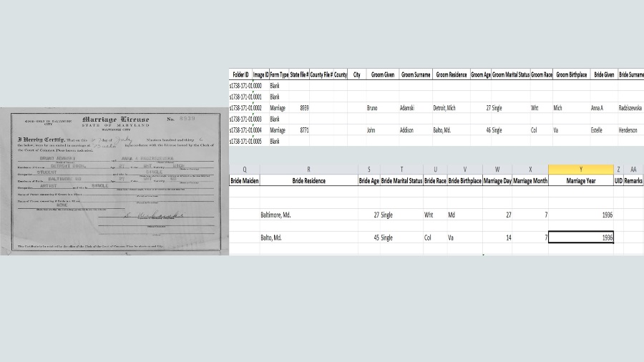The height and width of the screenshot is (362, 644).
Task: Click the Groom Surname column heading
Action: click(x=415, y=74)
